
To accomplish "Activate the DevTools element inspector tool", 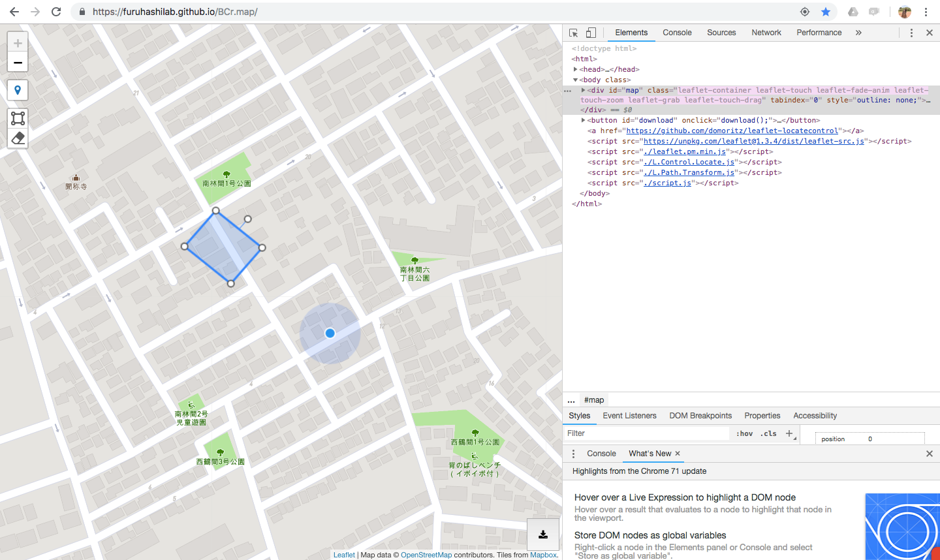I will (574, 33).
